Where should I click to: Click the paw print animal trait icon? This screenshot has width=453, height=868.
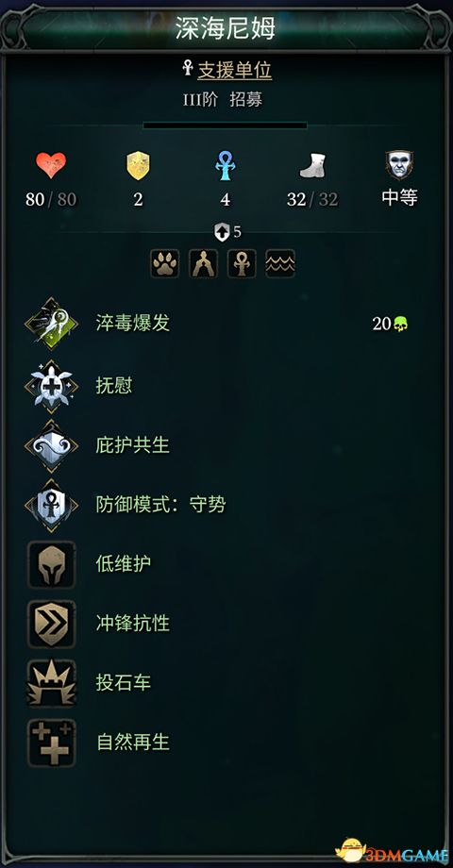click(164, 263)
